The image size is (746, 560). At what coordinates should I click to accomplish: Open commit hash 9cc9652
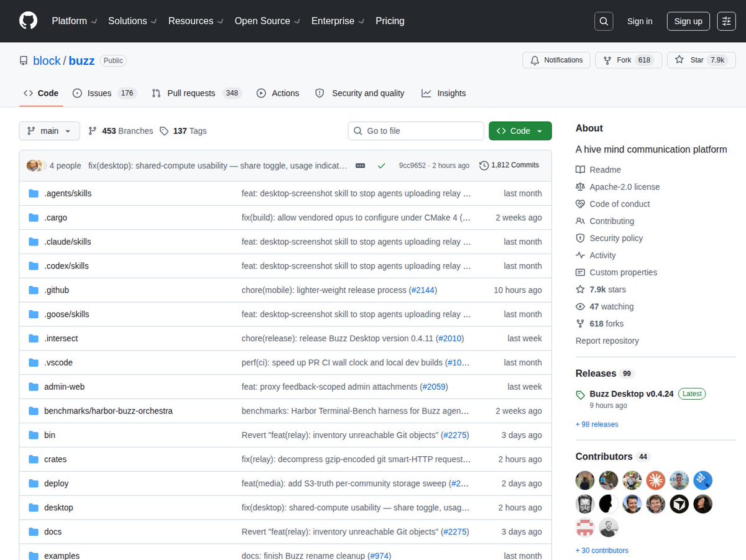click(412, 165)
